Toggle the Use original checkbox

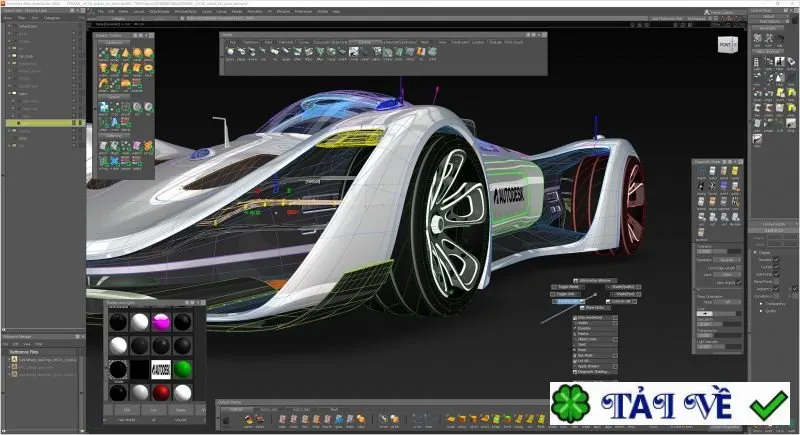pos(738,283)
